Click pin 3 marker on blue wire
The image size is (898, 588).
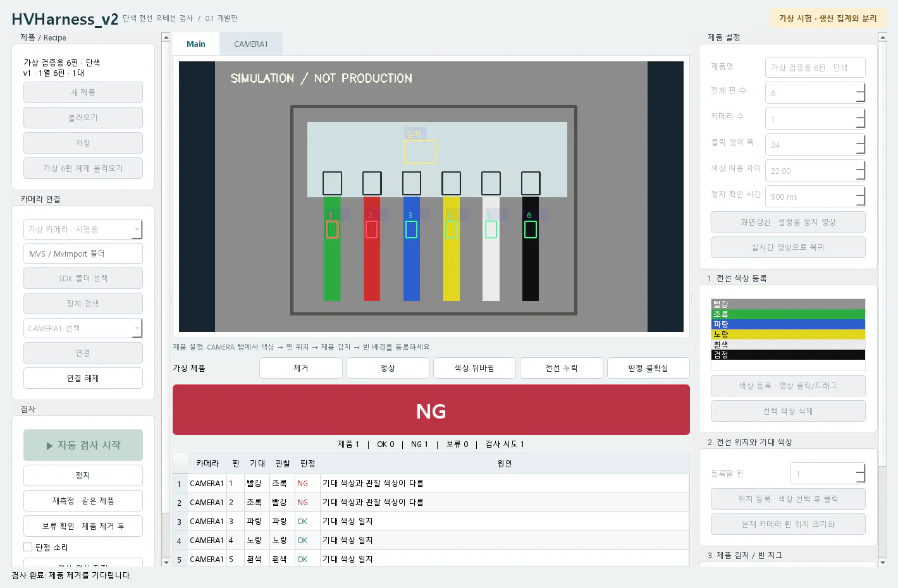(411, 230)
